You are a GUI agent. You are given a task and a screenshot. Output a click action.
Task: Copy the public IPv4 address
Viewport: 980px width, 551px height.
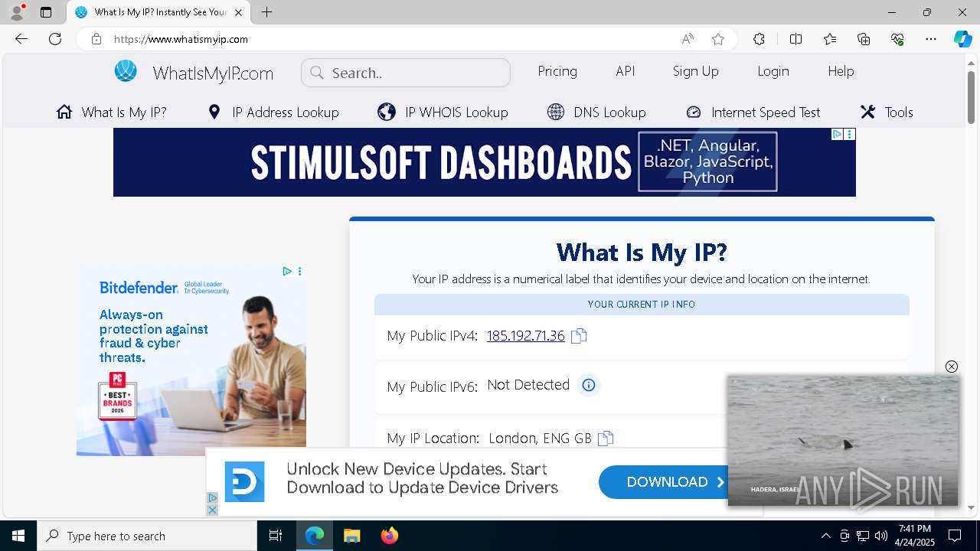[579, 336]
